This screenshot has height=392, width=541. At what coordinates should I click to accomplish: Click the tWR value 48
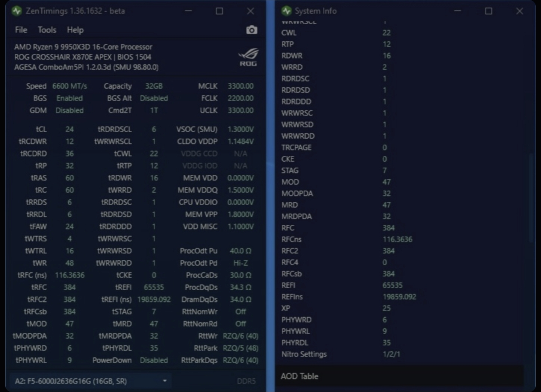click(70, 263)
